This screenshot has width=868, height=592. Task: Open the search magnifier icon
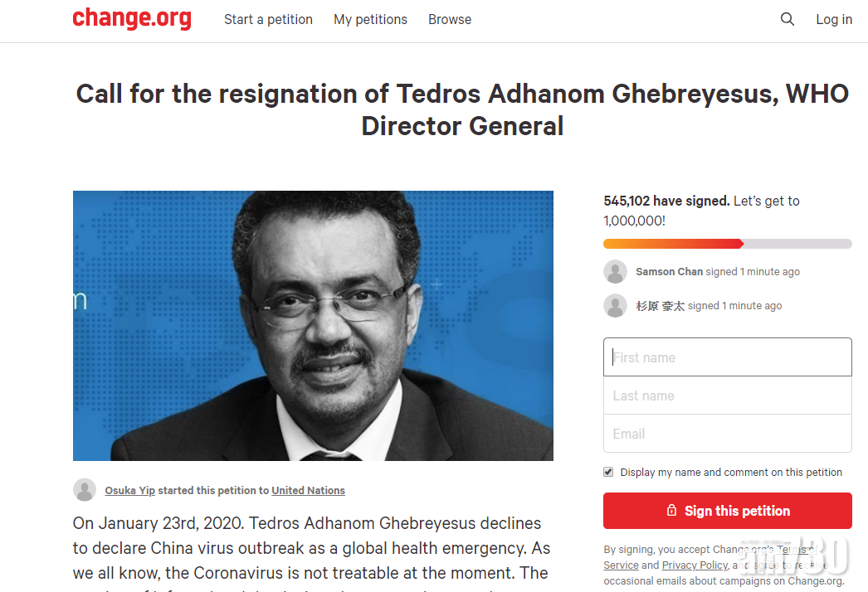pyautogui.click(x=788, y=19)
